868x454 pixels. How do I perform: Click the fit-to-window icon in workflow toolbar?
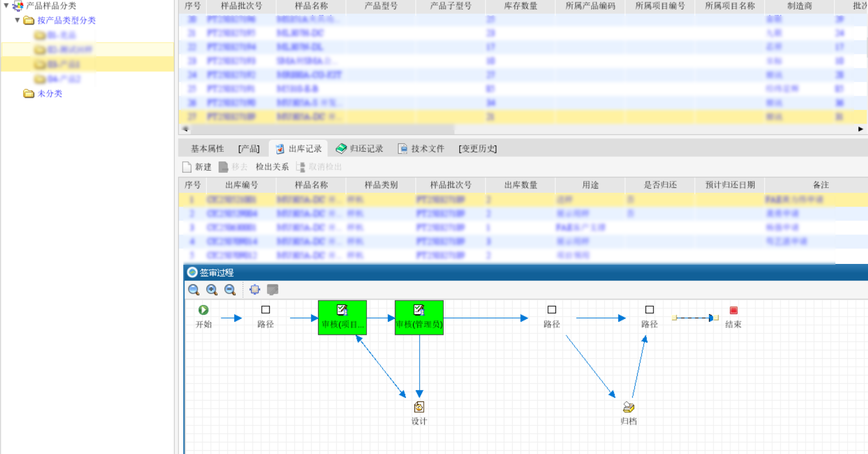[254, 290]
